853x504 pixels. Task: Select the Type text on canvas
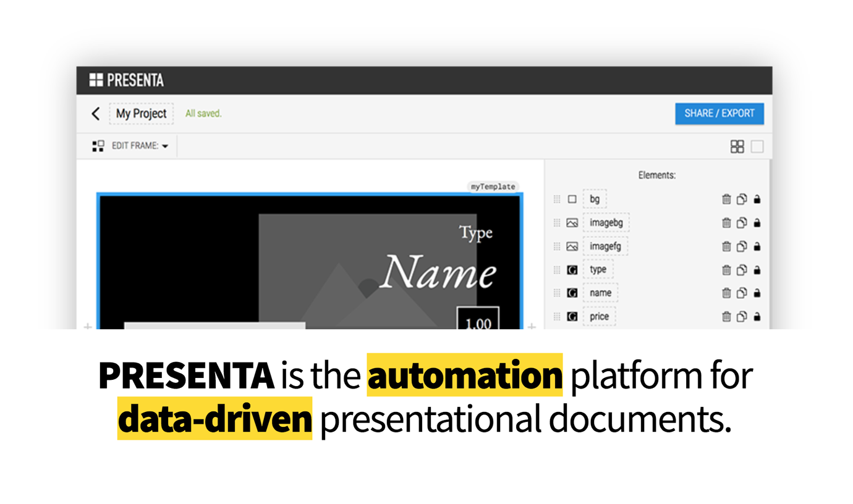coord(476,233)
